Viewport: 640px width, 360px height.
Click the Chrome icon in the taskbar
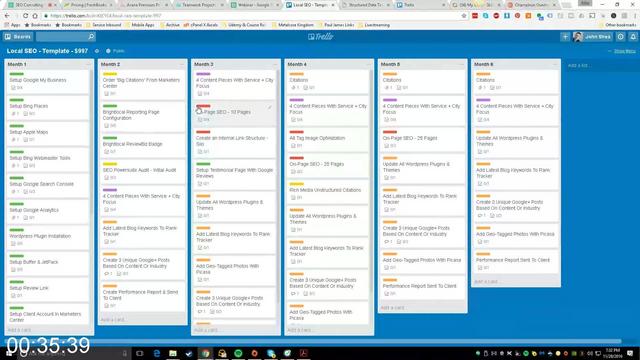(x=205, y=353)
